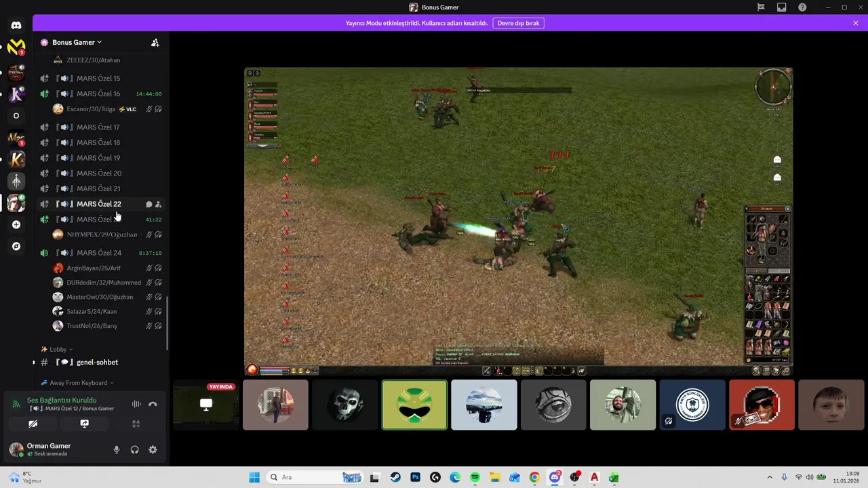
Task: Click the Windows Start button
Action: click(254, 477)
